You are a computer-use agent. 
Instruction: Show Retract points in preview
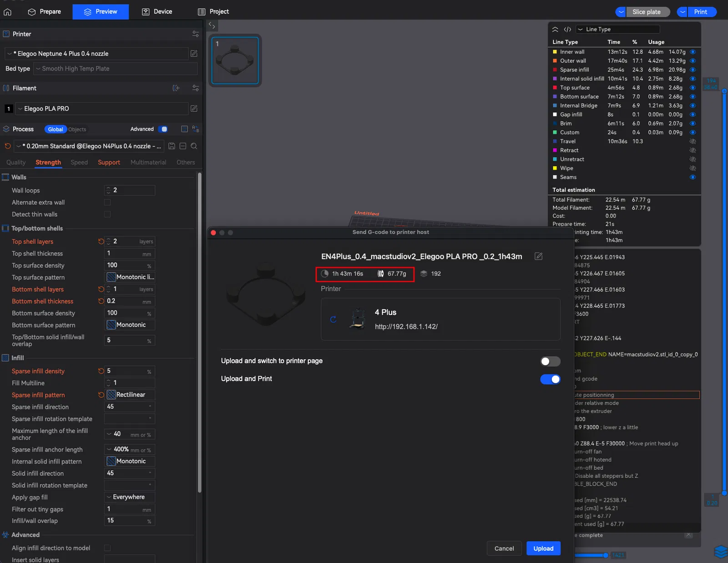pos(693,150)
